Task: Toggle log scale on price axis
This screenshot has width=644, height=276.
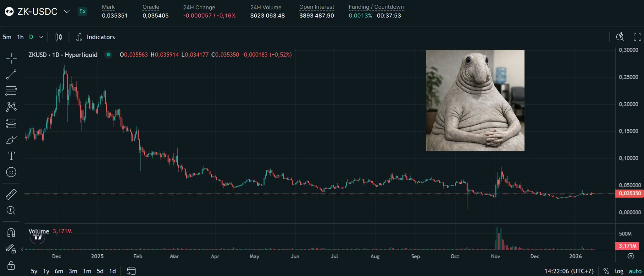Action: [619, 271]
